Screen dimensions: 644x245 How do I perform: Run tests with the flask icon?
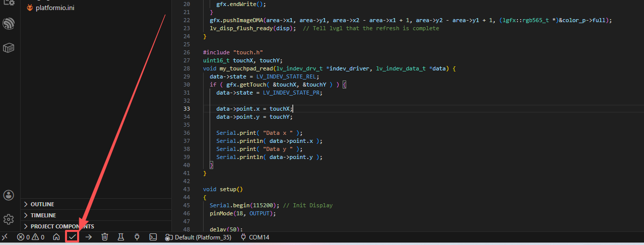click(121, 237)
